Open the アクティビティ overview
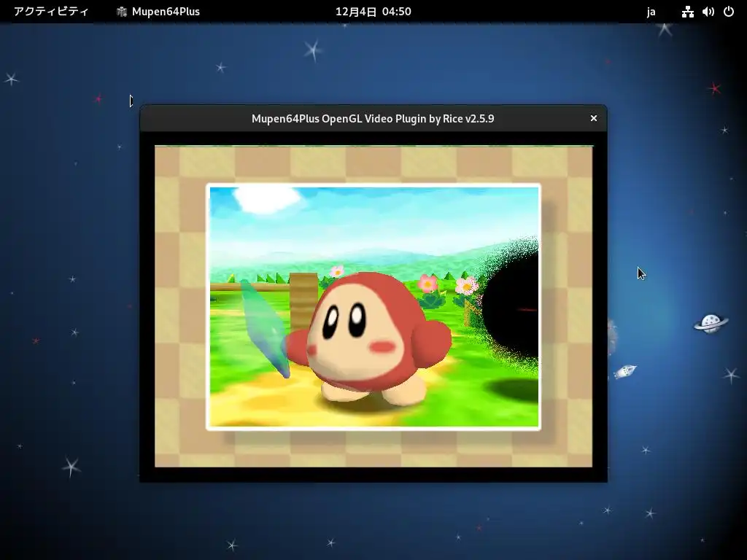The image size is (747, 560). coord(51,12)
